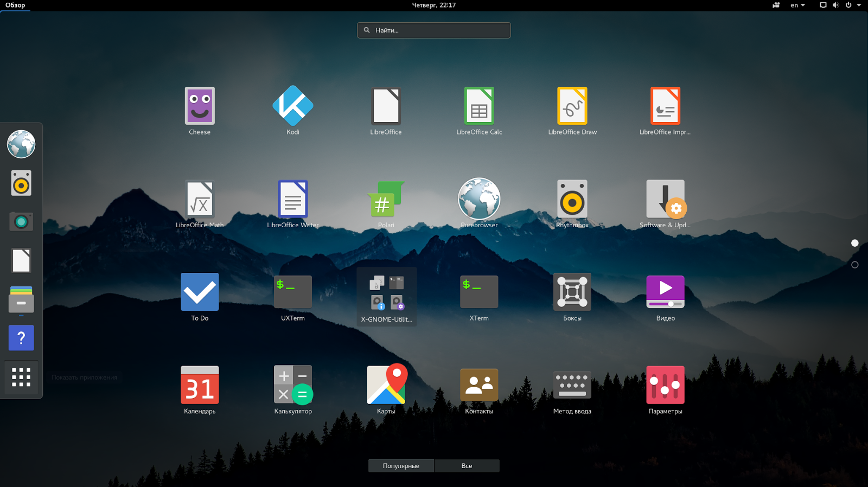Screen dimensions: 868x487
Task: Click the Обзор activities button
Action: coord(15,5)
